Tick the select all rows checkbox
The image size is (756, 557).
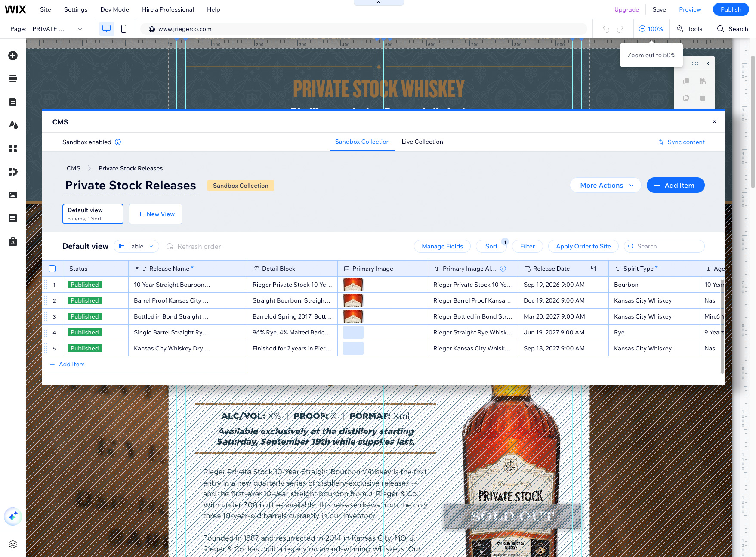coord(52,269)
